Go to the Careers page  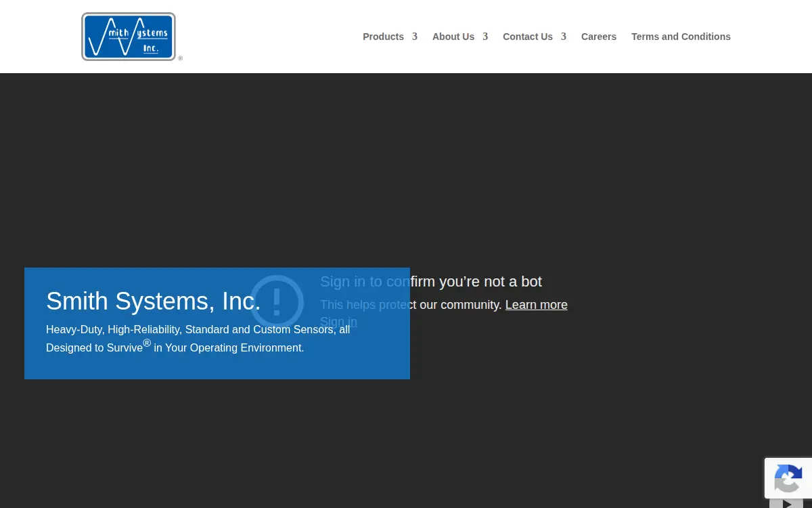(599, 37)
